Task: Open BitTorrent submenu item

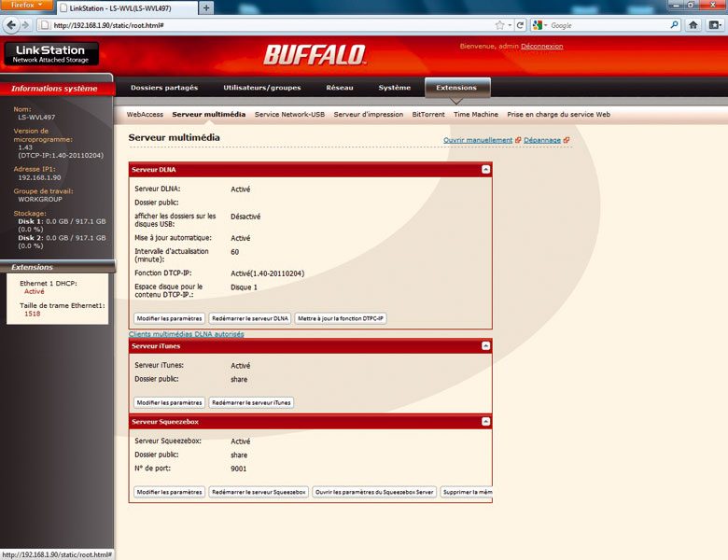Action: [x=428, y=114]
